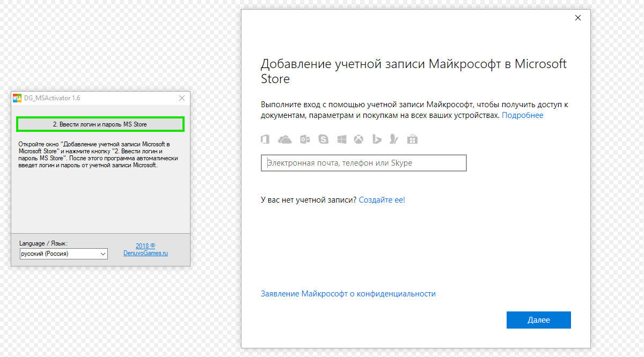The height and width of the screenshot is (357, 644).
Task: Click the OneDrive cloud icon
Action: point(284,139)
